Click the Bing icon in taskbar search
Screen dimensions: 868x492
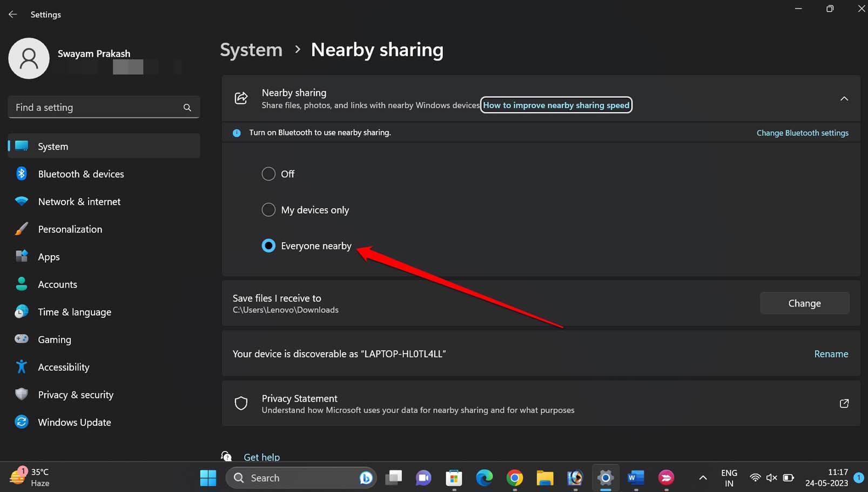coord(366,478)
